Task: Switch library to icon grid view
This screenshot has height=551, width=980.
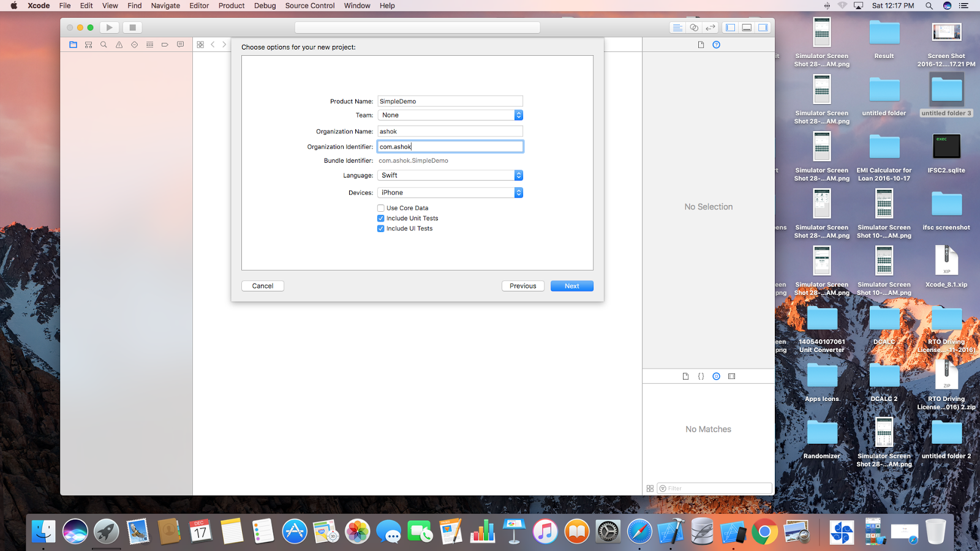Action: (x=650, y=489)
